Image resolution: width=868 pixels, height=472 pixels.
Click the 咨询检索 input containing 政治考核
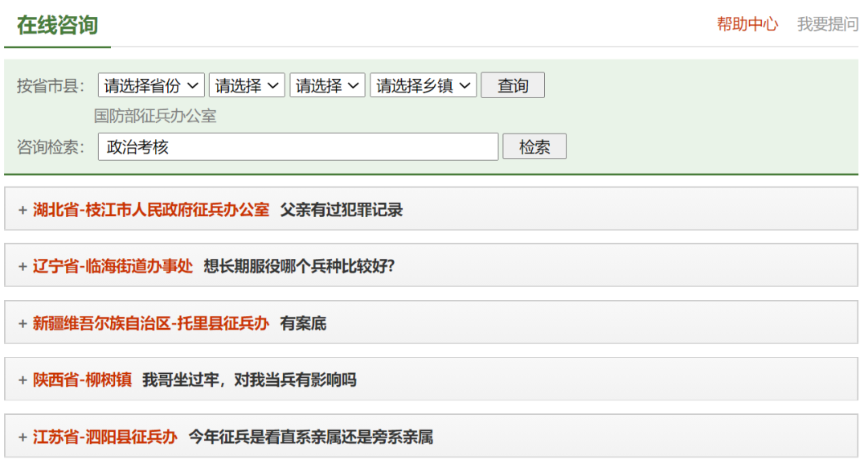coord(298,147)
